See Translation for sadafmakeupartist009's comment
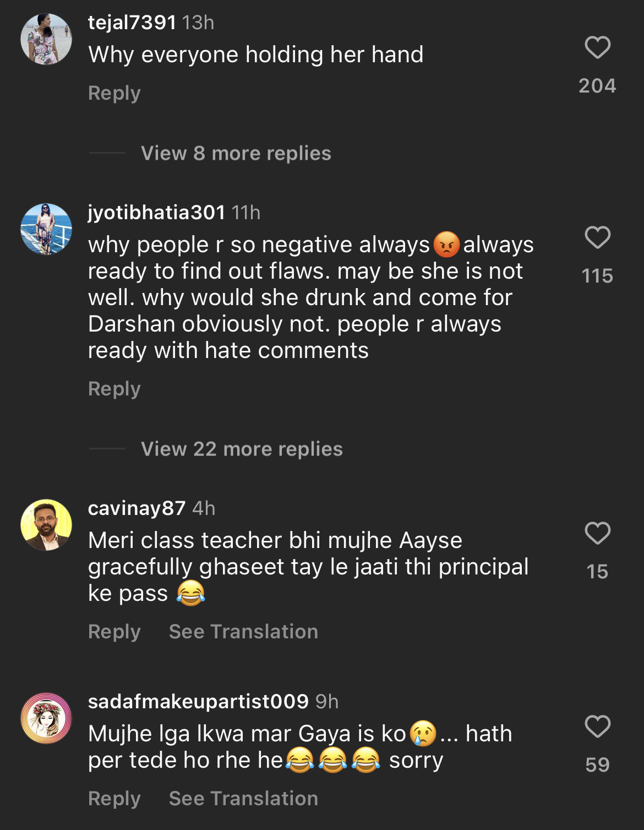Screen dimensions: 644x830 pyautogui.click(x=243, y=799)
